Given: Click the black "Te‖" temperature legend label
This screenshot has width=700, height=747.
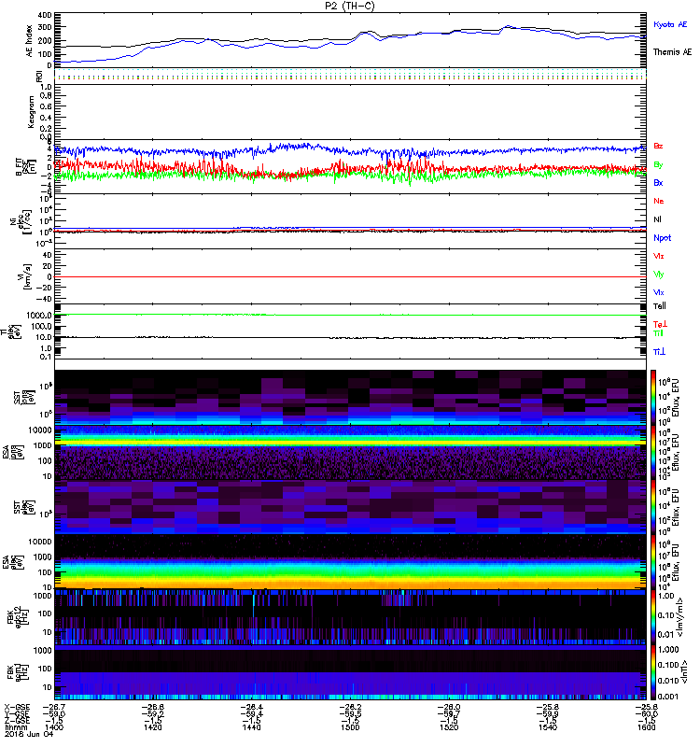Looking at the screenshot, I should [x=659, y=306].
